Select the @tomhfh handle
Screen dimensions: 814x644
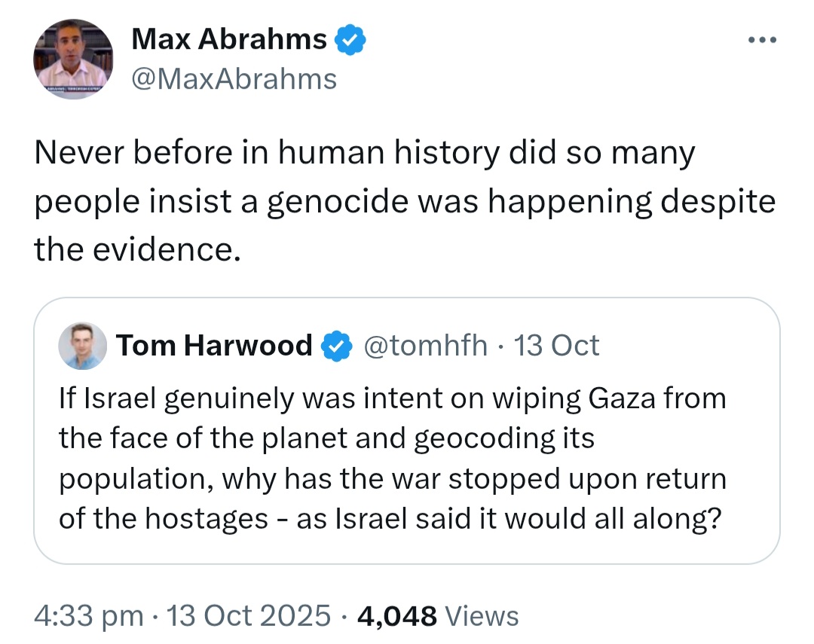(425, 346)
